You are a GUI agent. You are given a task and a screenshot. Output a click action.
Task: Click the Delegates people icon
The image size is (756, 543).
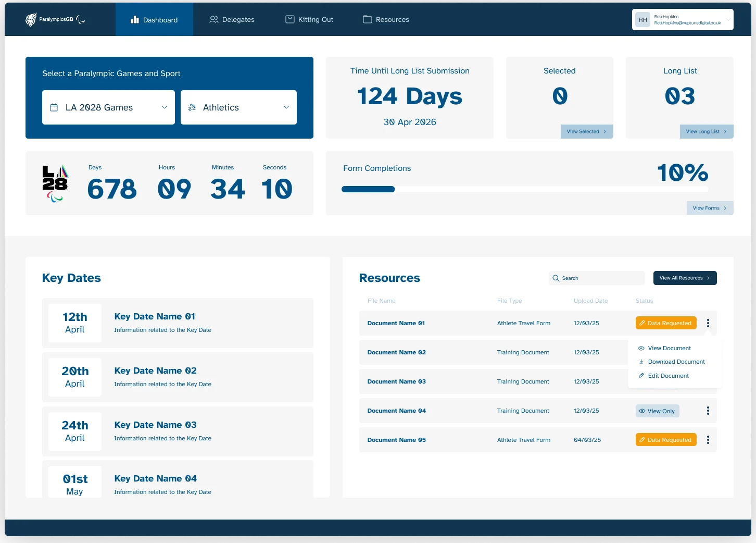(213, 19)
